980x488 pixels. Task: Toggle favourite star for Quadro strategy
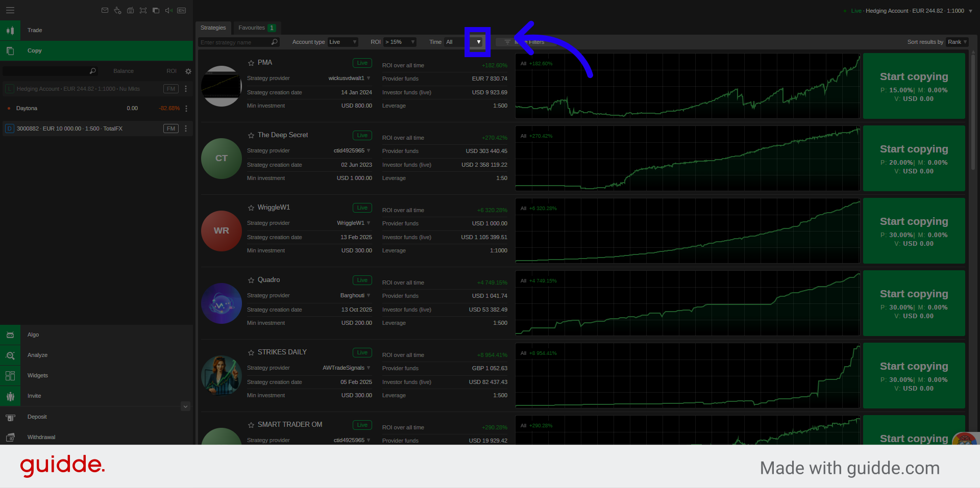tap(251, 280)
